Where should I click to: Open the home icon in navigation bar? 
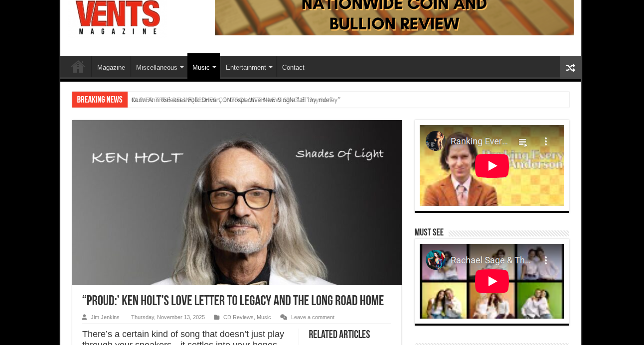tap(77, 67)
